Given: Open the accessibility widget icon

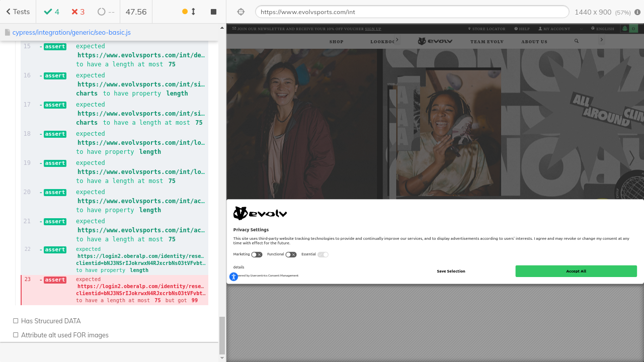Looking at the screenshot, I should tap(233, 277).
